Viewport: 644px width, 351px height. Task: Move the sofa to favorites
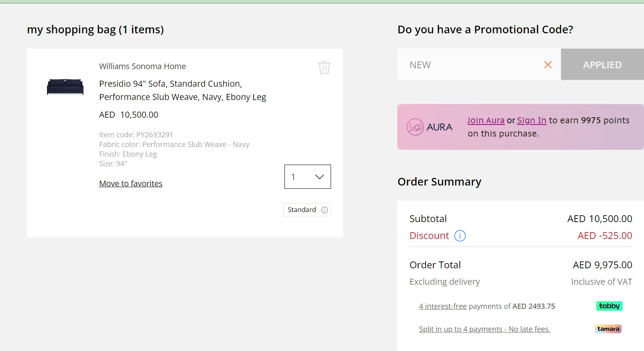[x=131, y=184]
